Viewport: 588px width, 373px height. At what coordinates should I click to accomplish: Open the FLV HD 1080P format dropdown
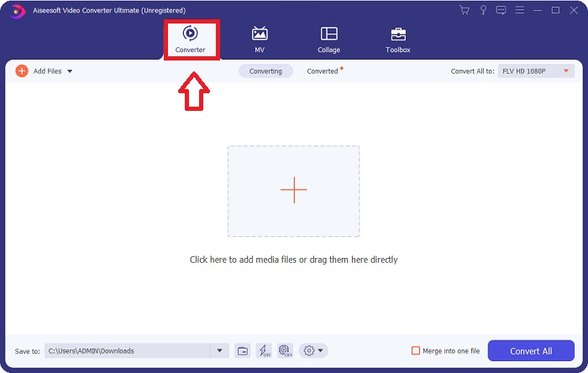(536, 71)
